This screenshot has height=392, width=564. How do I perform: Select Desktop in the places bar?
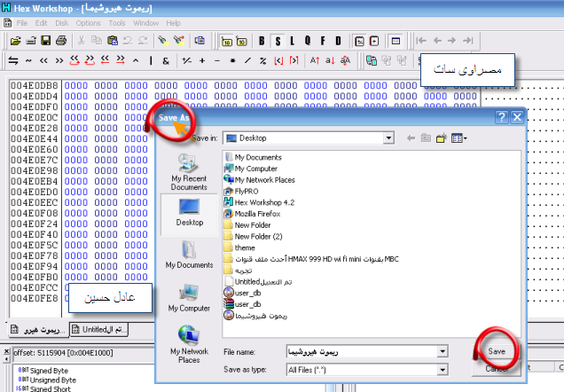pyautogui.click(x=189, y=213)
